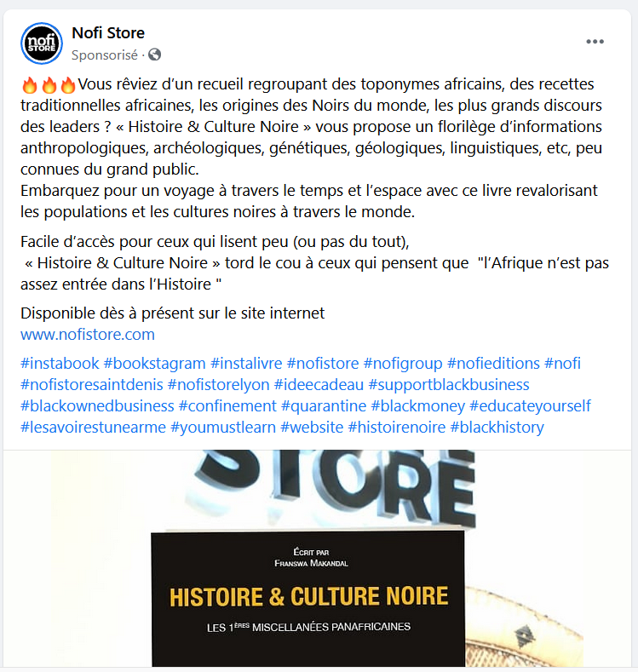Click the #nofistoresaintdenis hashtag
The width and height of the screenshot is (638, 672).
coord(92,385)
